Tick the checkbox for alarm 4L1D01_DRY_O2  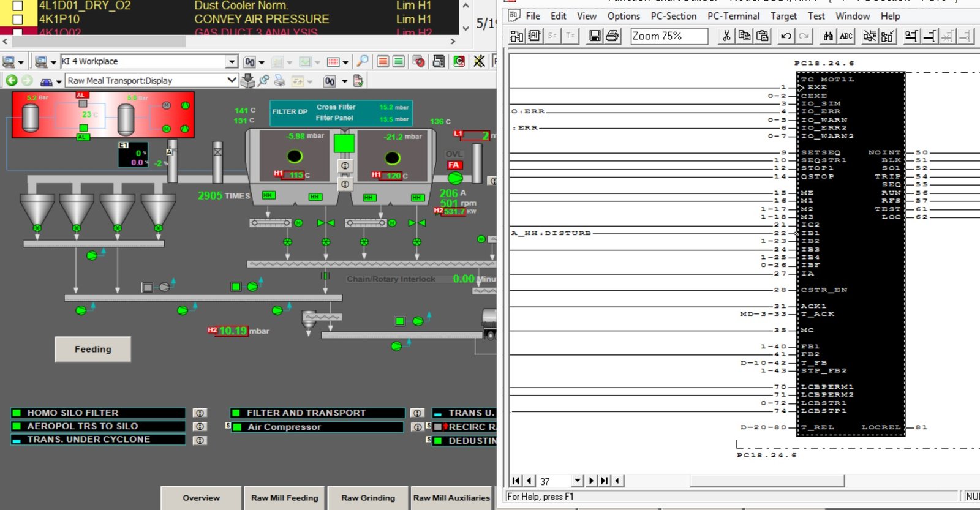[x=18, y=6]
